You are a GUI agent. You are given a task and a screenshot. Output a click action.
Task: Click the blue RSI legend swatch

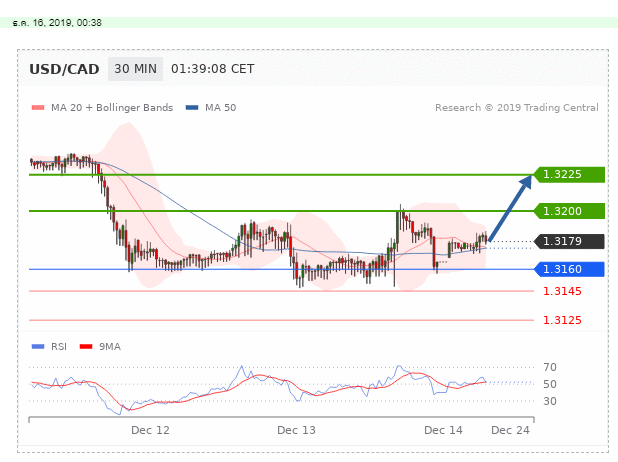(38, 346)
